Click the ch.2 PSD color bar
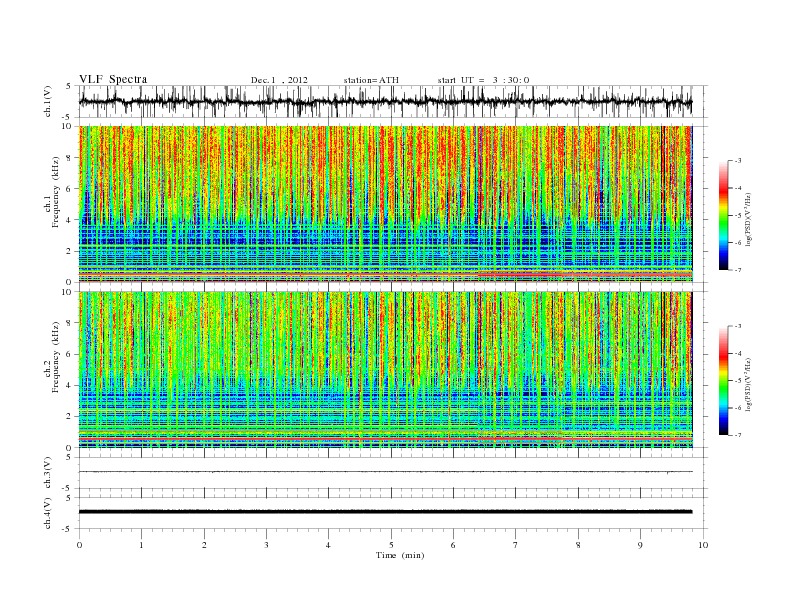 [x=723, y=380]
